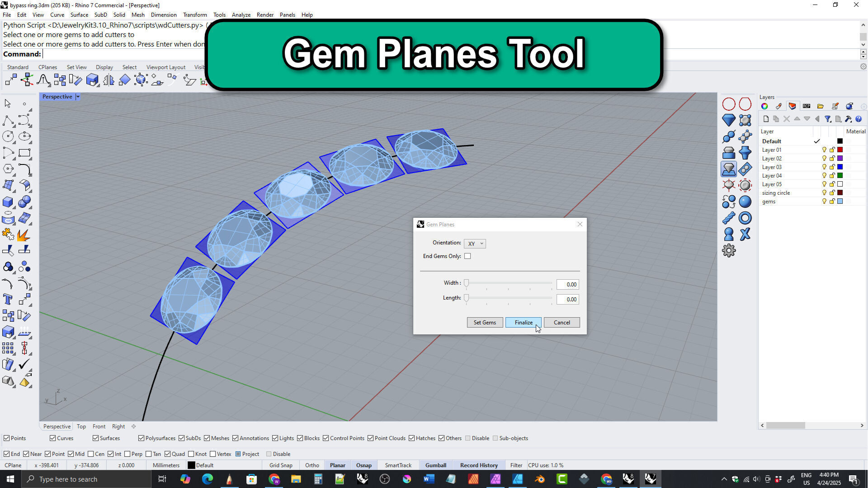Click the Polyline tool in left toolbar
This screenshot has height=488, width=868.
point(8,120)
